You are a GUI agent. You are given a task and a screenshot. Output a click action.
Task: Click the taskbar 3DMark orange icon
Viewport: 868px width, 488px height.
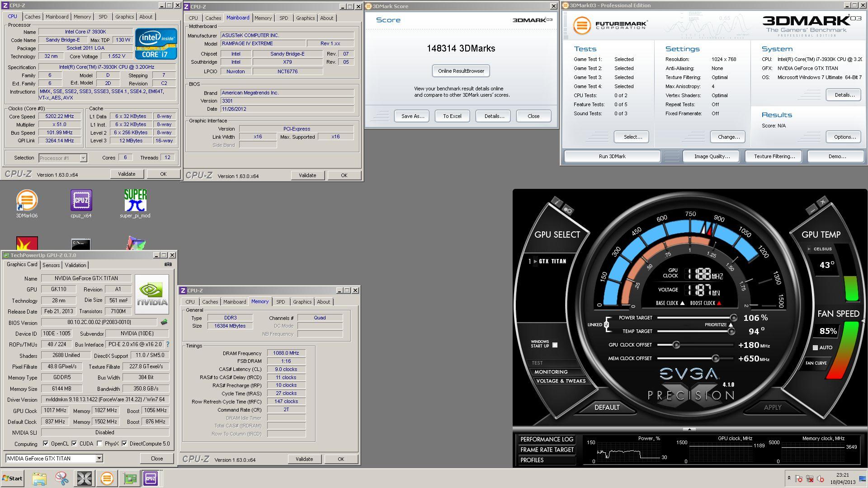[107, 479]
